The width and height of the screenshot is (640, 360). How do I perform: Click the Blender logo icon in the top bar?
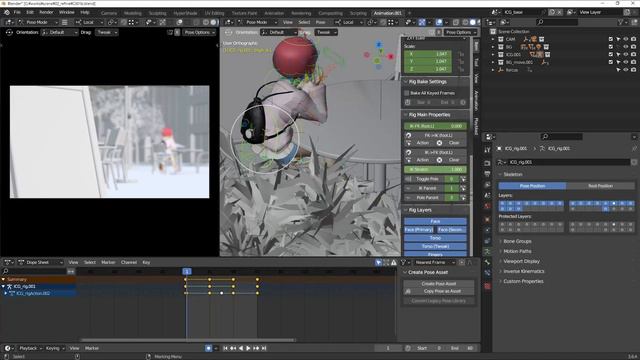pyautogui.click(x=7, y=12)
